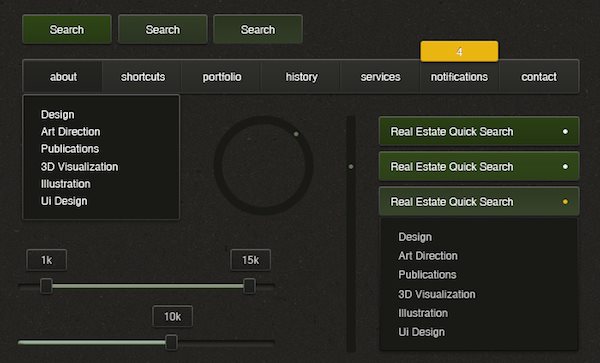
Task: Expand the middle Real Estate Quick Search dropdown
Action: click(479, 166)
